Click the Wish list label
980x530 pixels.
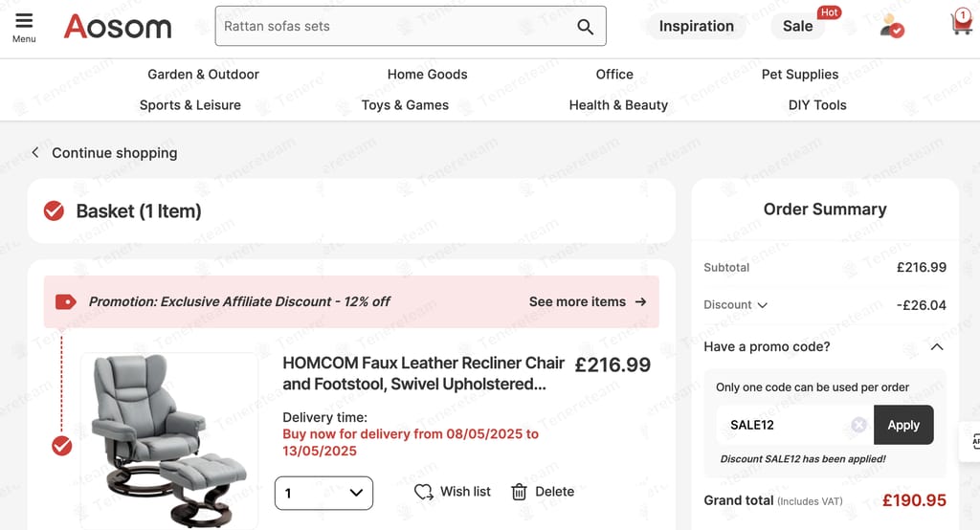(x=465, y=492)
